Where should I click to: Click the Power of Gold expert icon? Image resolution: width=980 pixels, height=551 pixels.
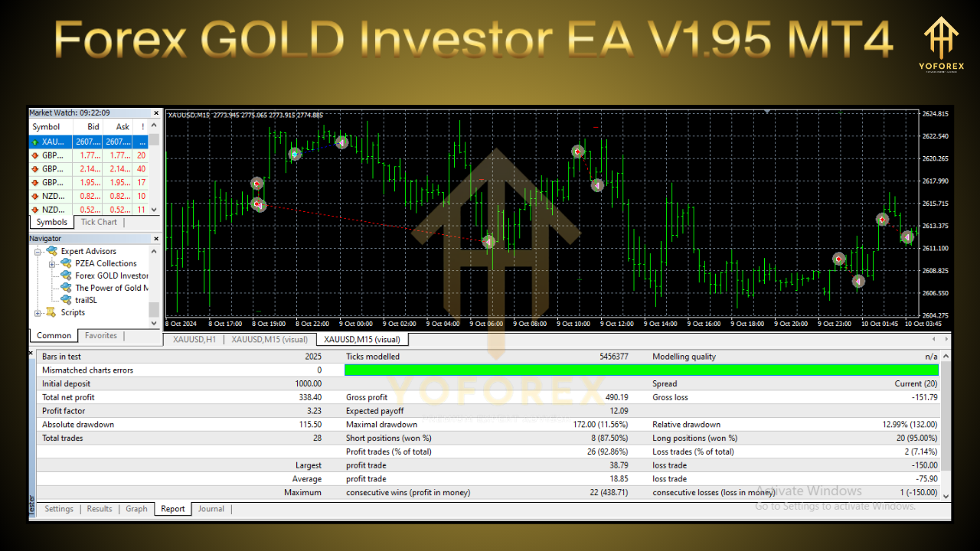tap(66, 288)
